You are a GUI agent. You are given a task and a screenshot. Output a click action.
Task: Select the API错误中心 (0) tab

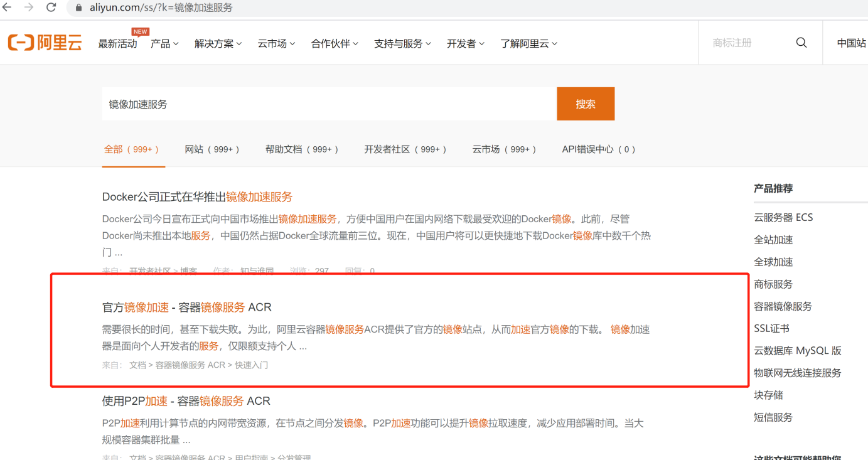[599, 149]
